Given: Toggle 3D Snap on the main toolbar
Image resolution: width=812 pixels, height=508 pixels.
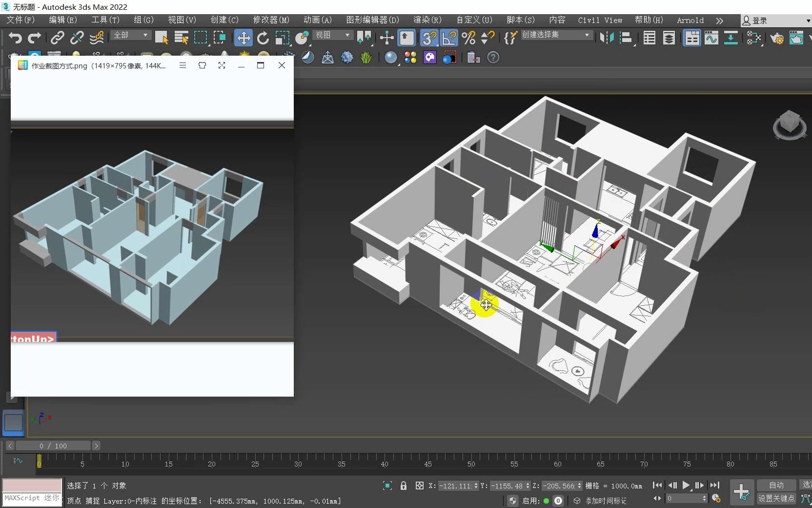Looking at the screenshot, I should click(x=429, y=38).
